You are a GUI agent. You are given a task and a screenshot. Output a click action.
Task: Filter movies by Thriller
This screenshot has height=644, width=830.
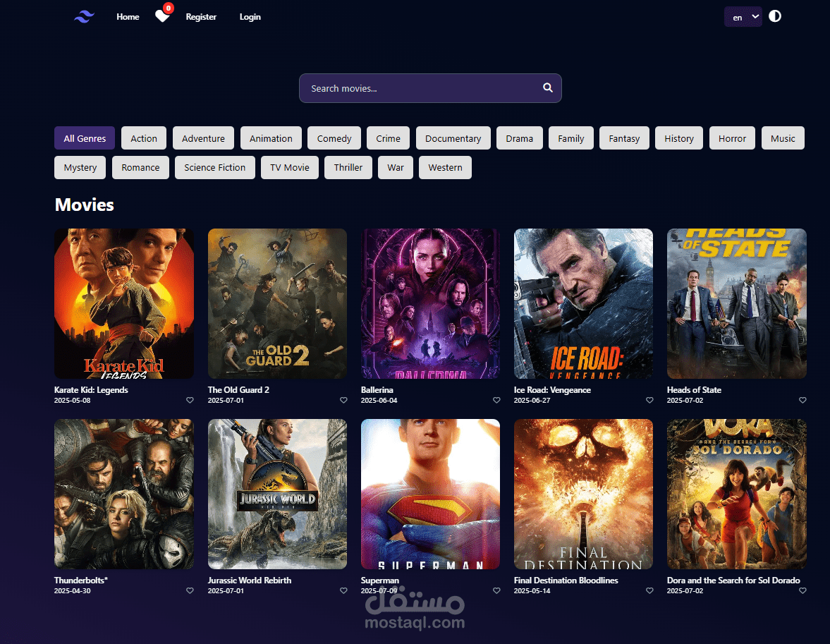pos(348,167)
